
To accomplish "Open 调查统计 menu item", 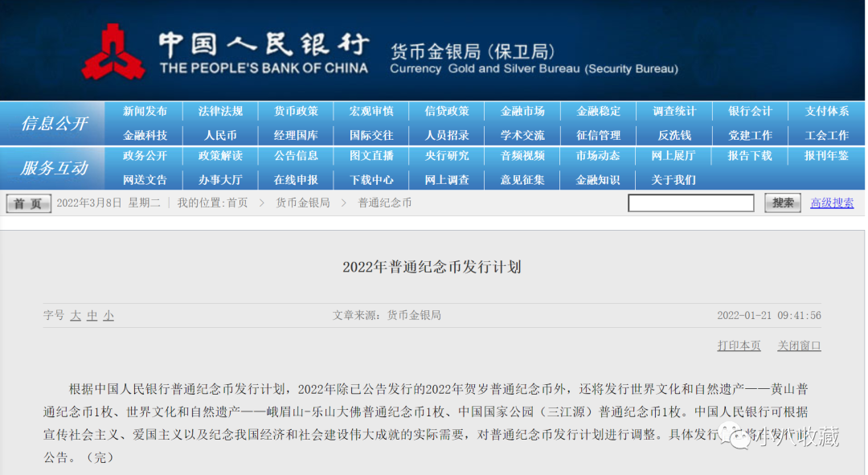I will [674, 111].
